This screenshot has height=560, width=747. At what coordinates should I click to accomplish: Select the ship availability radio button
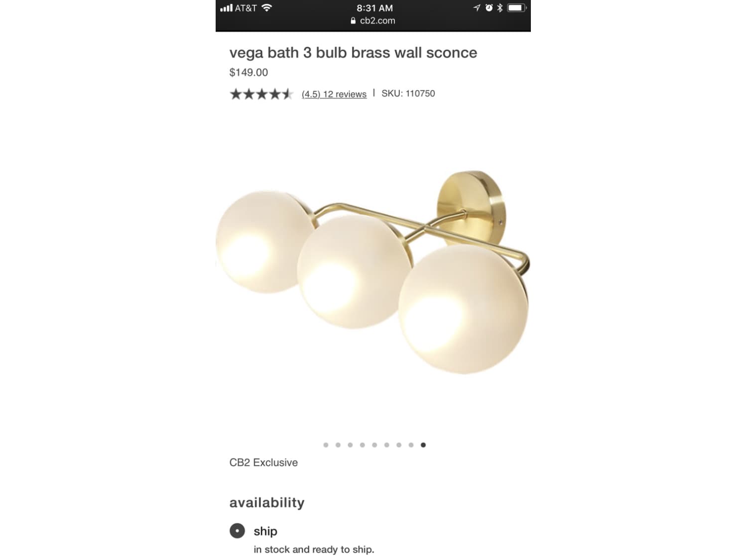[x=237, y=531]
